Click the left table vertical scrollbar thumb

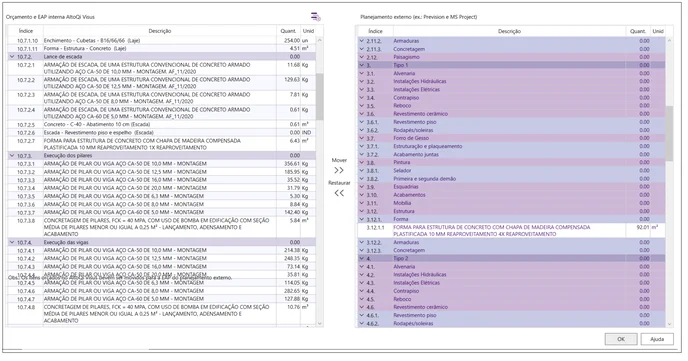pyautogui.click(x=319, y=97)
